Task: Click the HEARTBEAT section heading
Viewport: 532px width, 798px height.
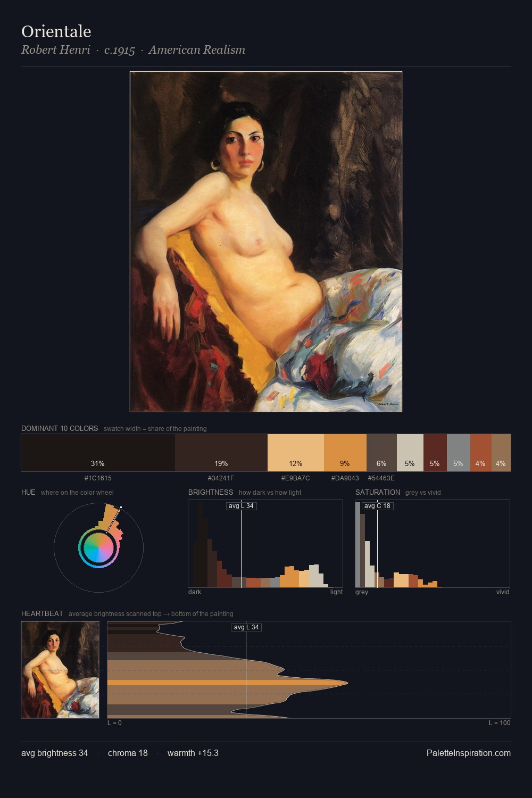Action: [42, 613]
